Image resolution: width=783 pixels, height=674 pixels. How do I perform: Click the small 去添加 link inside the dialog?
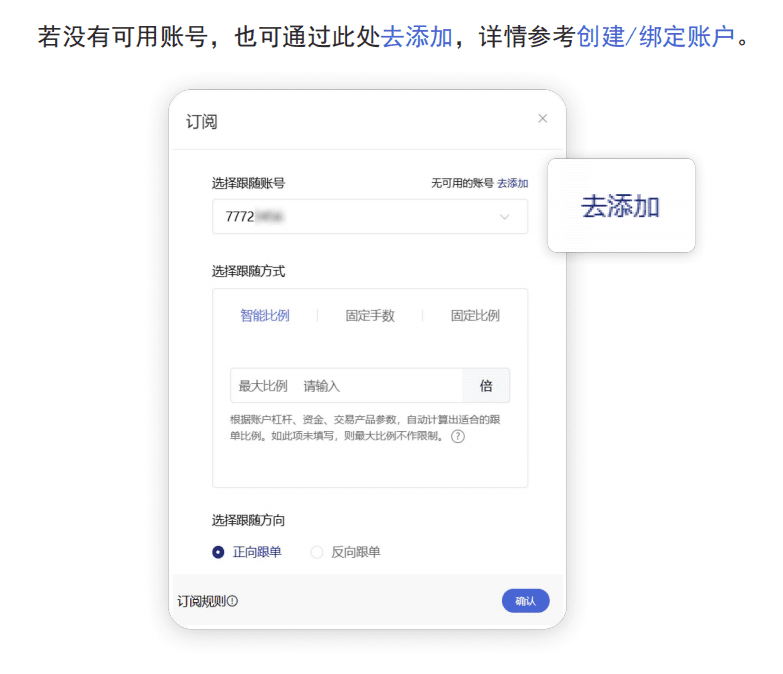coord(513,184)
